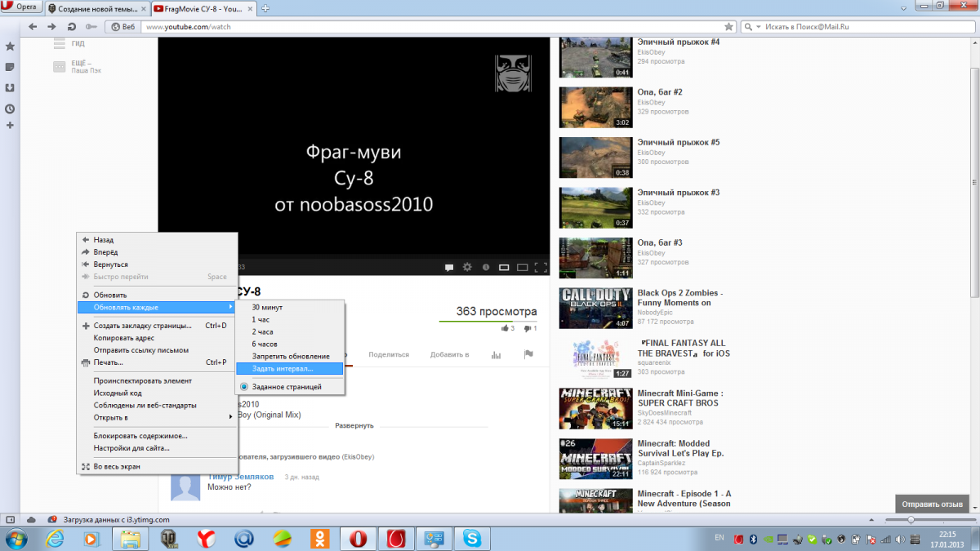This screenshot has width=980, height=551.
Task: Select "Соблюдены ли веб-стандарты"
Action: 157,405
